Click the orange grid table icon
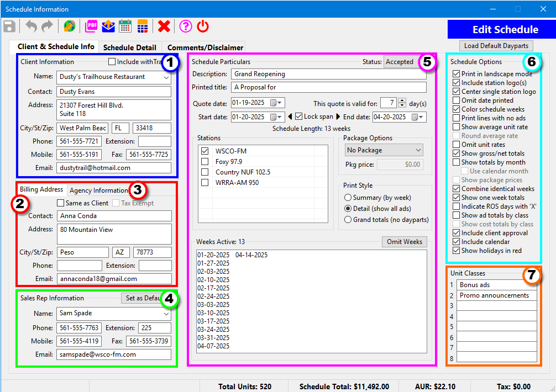The width and height of the screenshot is (556, 392). click(x=143, y=27)
